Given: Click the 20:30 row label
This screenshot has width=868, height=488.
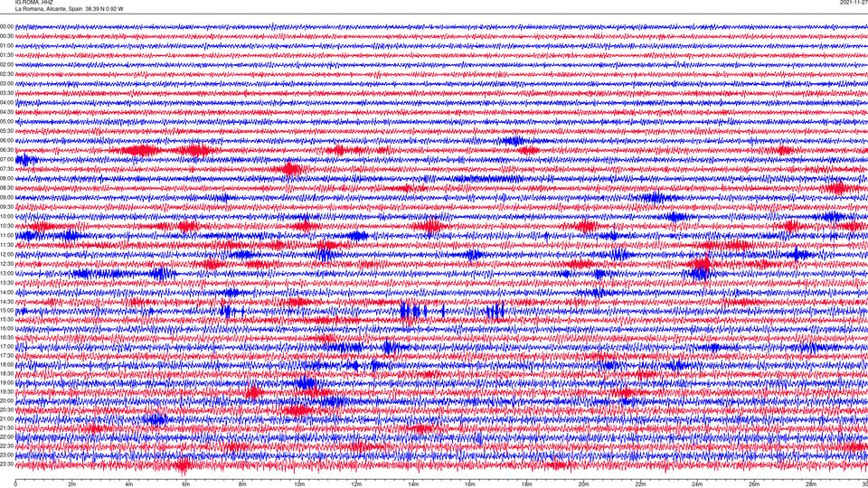Looking at the screenshot, I should pyautogui.click(x=6, y=410).
